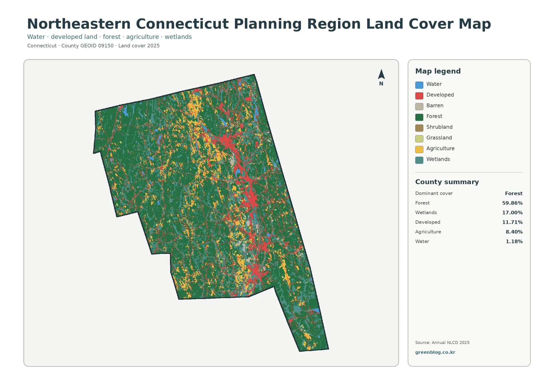Select the 'Wetlands' legend label
The image size is (554, 392).
[x=438, y=159]
